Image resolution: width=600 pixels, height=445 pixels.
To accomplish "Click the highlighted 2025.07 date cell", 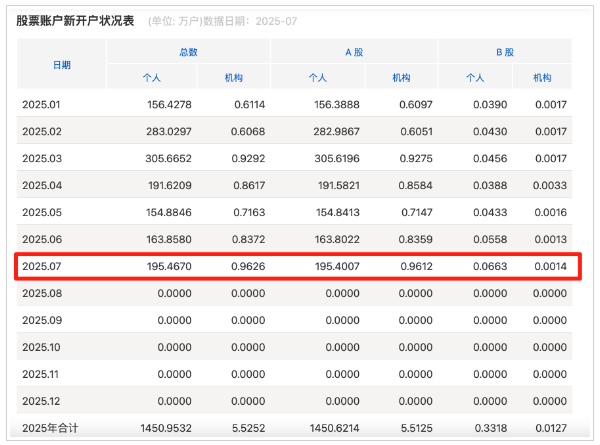I will click(42, 266).
